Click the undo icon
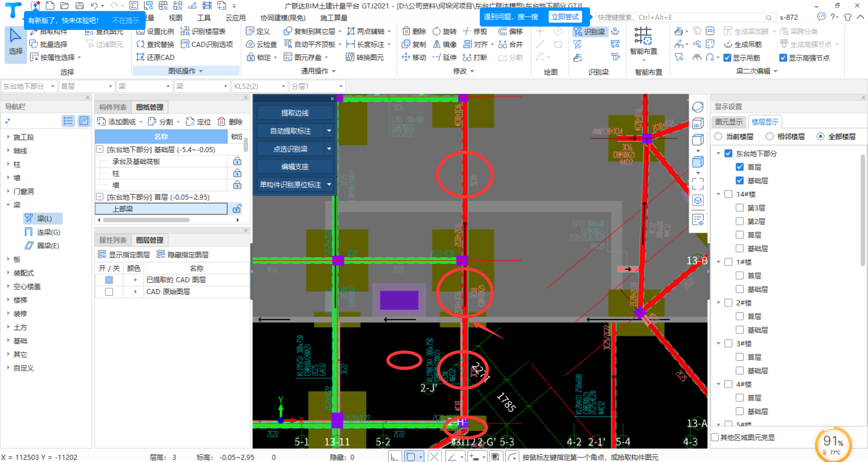The width and height of the screenshot is (868, 462). (94, 6)
